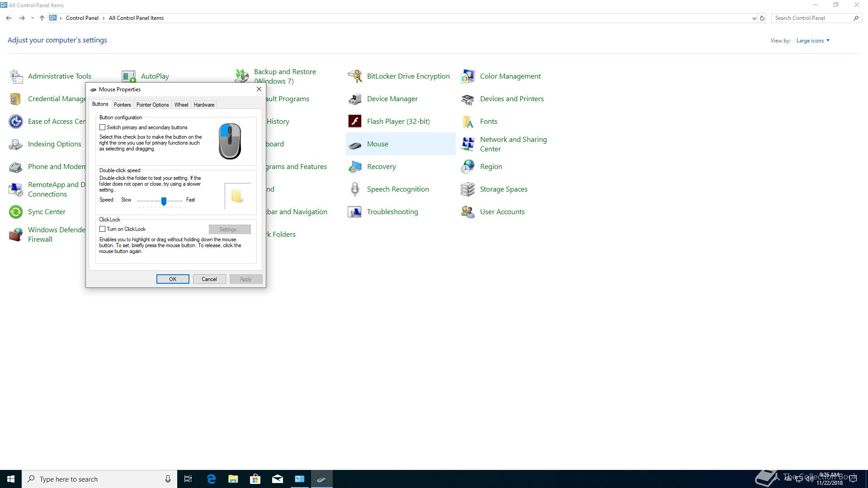Click Cancel in Mouse Properties dialog

pyautogui.click(x=209, y=279)
